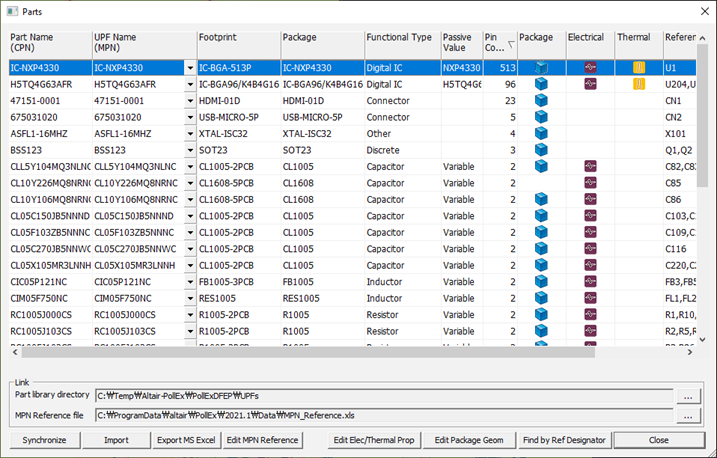Image resolution: width=717 pixels, height=458 pixels.
Task: Click the thermal icon for H5TQ4G63AFR
Action: point(638,84)
